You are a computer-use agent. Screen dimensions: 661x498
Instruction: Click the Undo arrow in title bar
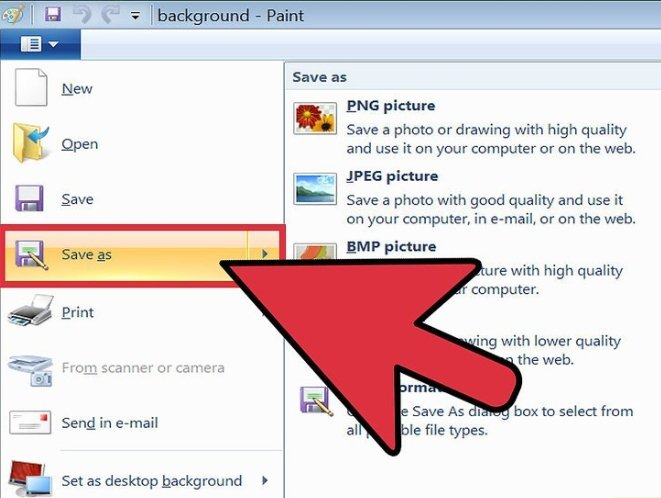click(84, 15)
